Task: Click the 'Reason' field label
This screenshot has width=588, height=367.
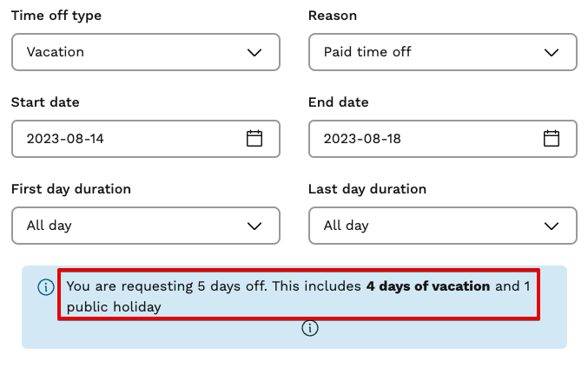Action: pyautogui.click(x=333, y=16)
